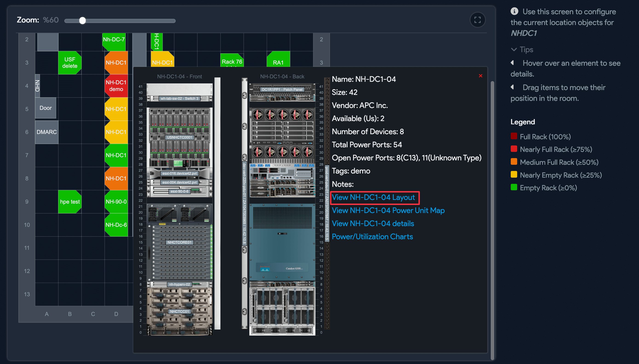Open View NH-DC1-04 details
Viewport: 639px width, 364px height.
click(x=373, y=224)
